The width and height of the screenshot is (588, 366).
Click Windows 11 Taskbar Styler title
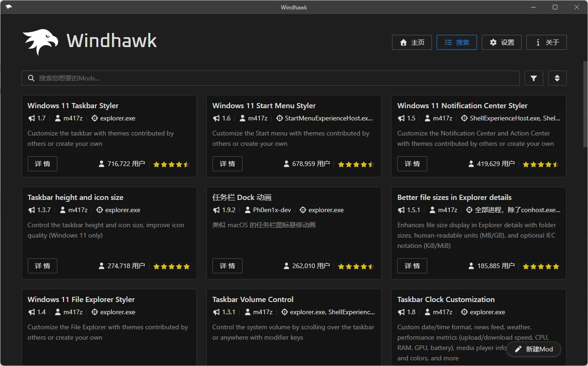73,105
